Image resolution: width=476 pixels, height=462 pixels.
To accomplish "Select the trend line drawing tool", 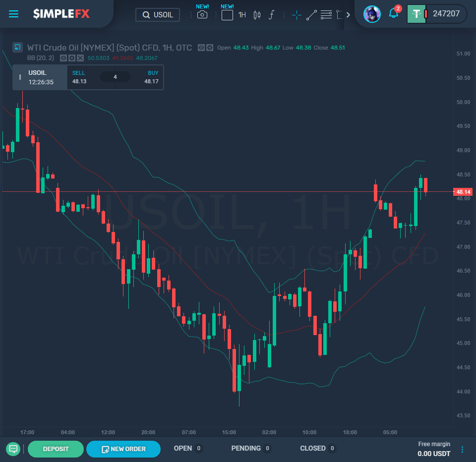I will point(311,15).
